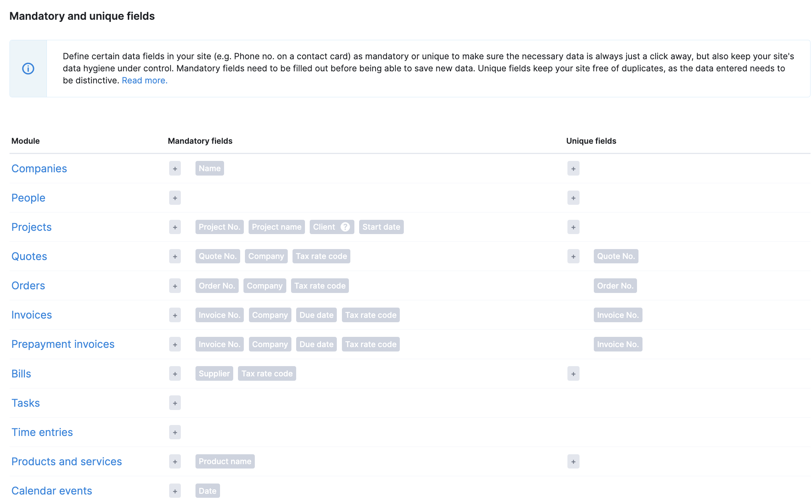Image resolution: width=812 pixels, height=504 pixels.
Task: Click the Project No. mandatory tag
Action: 219,227
